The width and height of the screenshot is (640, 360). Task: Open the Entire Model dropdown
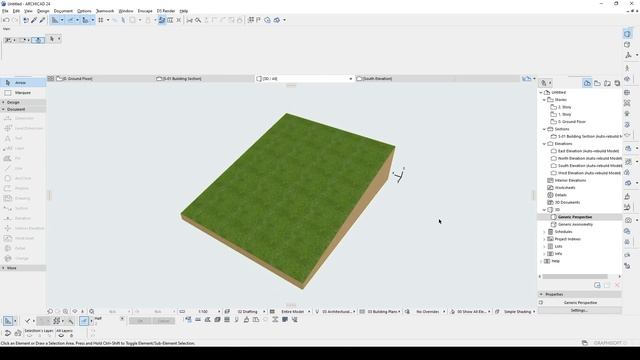coord(294,311)
